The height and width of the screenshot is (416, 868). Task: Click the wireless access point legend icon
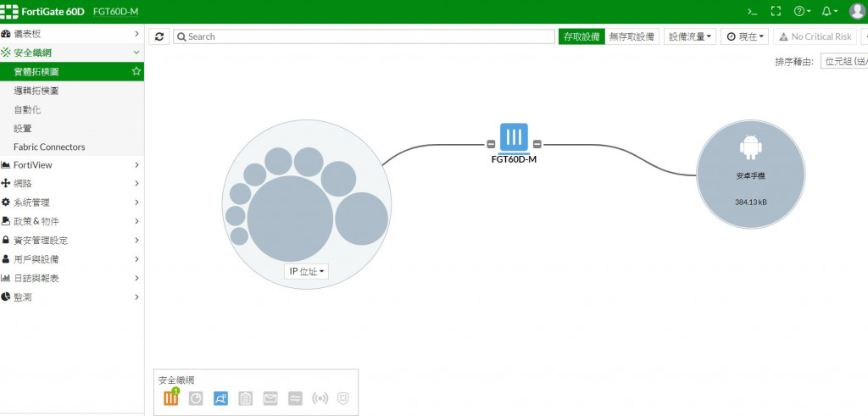(320, 398)
